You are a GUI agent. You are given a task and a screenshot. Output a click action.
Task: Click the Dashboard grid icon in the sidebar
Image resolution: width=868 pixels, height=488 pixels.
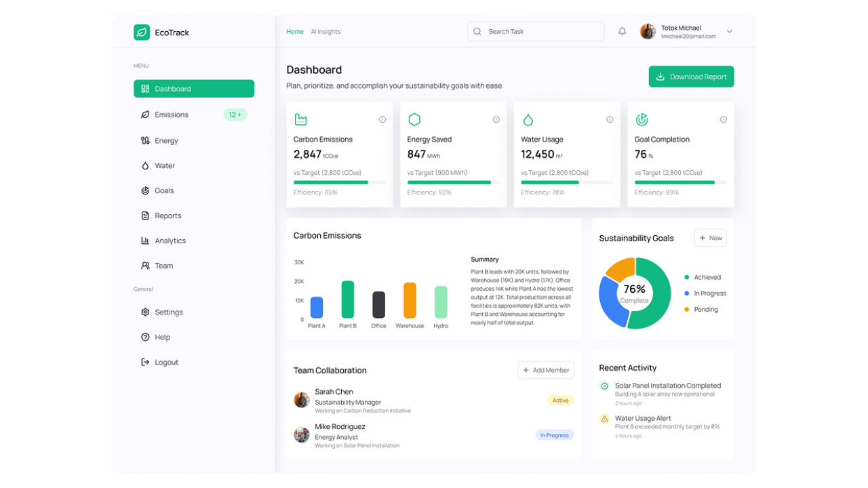145,89
